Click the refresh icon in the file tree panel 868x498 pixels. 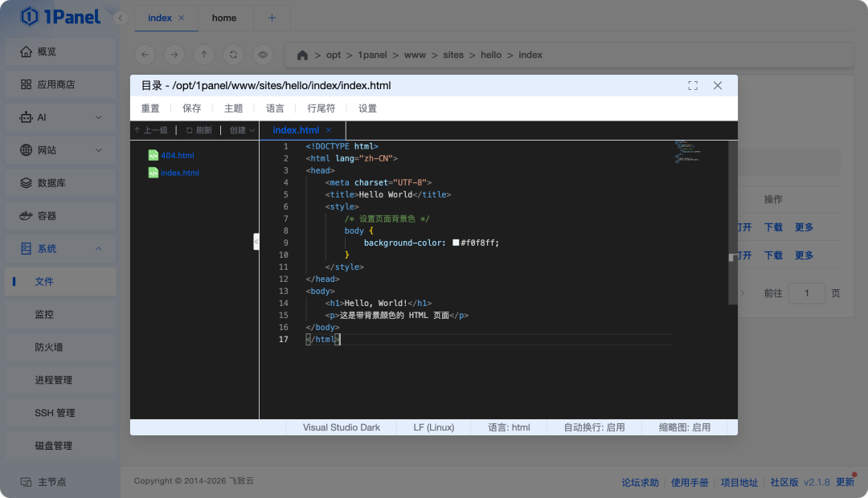190,130
